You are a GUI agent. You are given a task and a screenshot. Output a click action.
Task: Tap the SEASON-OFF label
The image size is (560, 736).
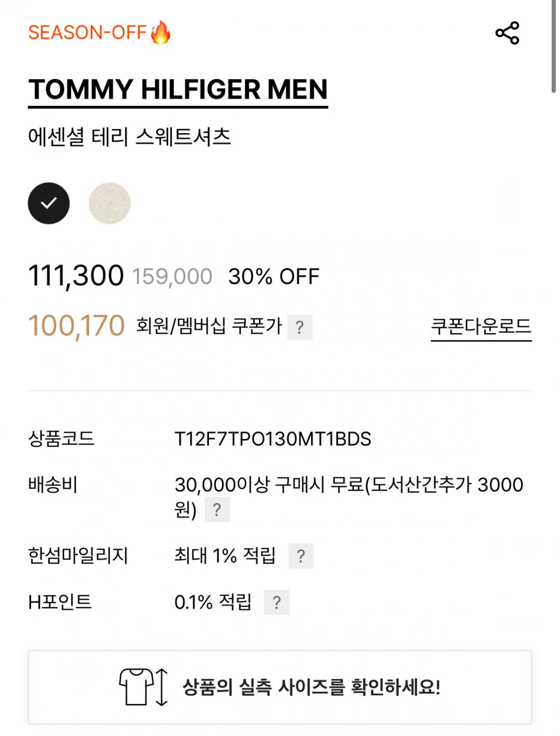87,33
